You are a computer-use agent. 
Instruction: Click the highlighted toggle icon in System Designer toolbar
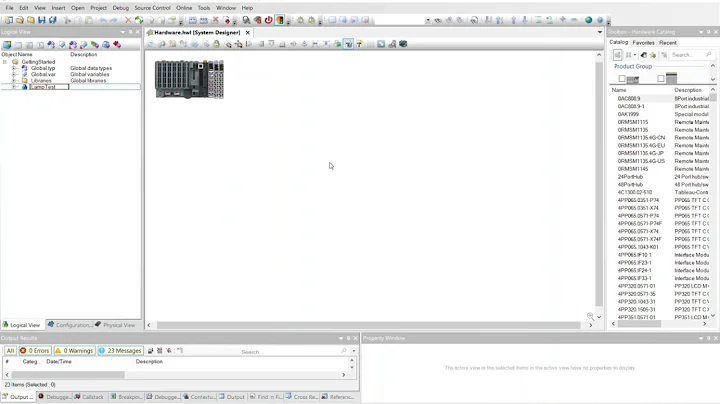(349, 44)
